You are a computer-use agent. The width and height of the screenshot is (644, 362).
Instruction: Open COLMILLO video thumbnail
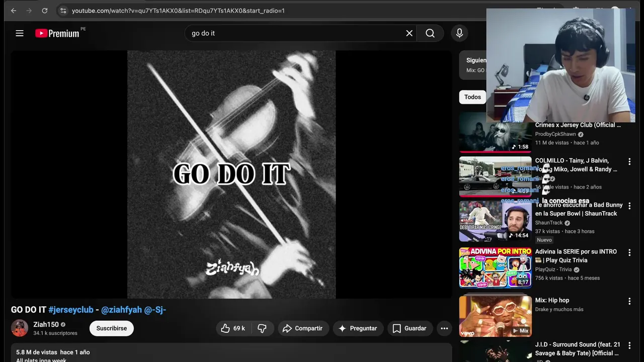pos(495,176)
